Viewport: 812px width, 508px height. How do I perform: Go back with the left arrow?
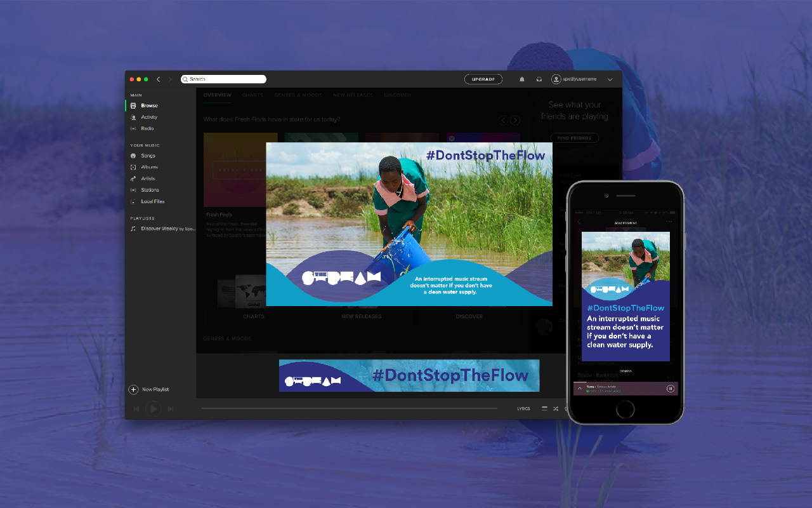click(x=159, y=79)
